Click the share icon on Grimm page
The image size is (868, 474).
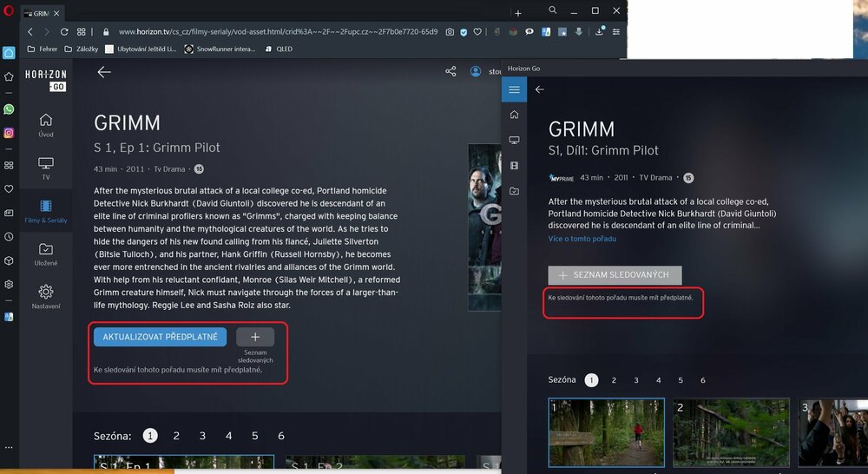pyautogui.click(x=450, y=71)
